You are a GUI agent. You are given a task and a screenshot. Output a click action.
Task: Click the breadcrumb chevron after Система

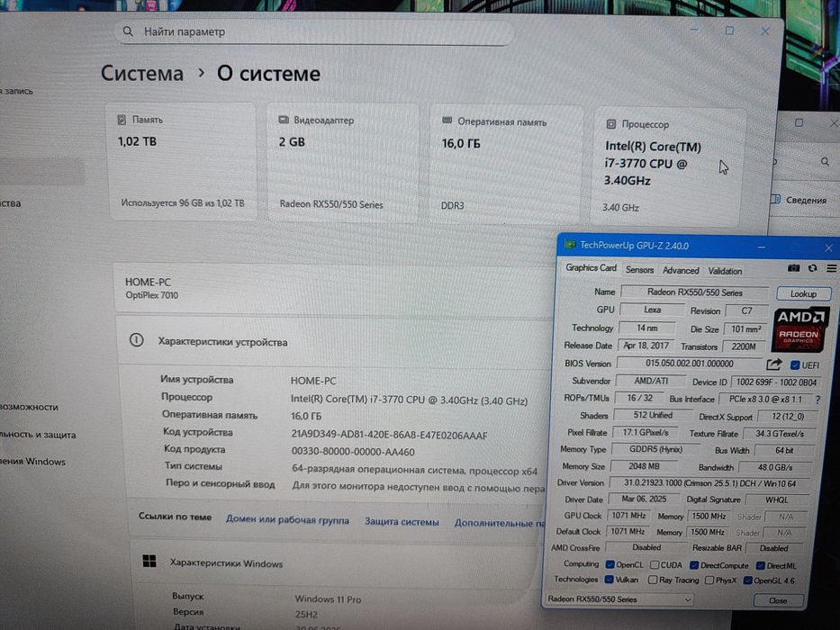pos(201,72)
